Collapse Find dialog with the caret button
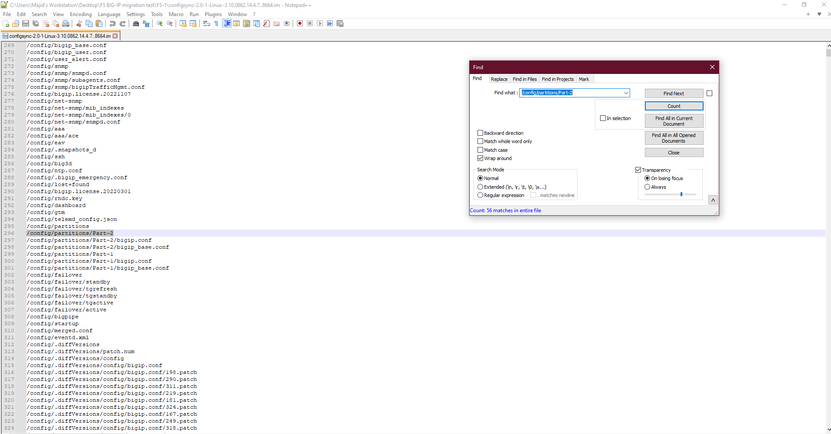Viewport: 831px width, 434px height. pos(713,200)
